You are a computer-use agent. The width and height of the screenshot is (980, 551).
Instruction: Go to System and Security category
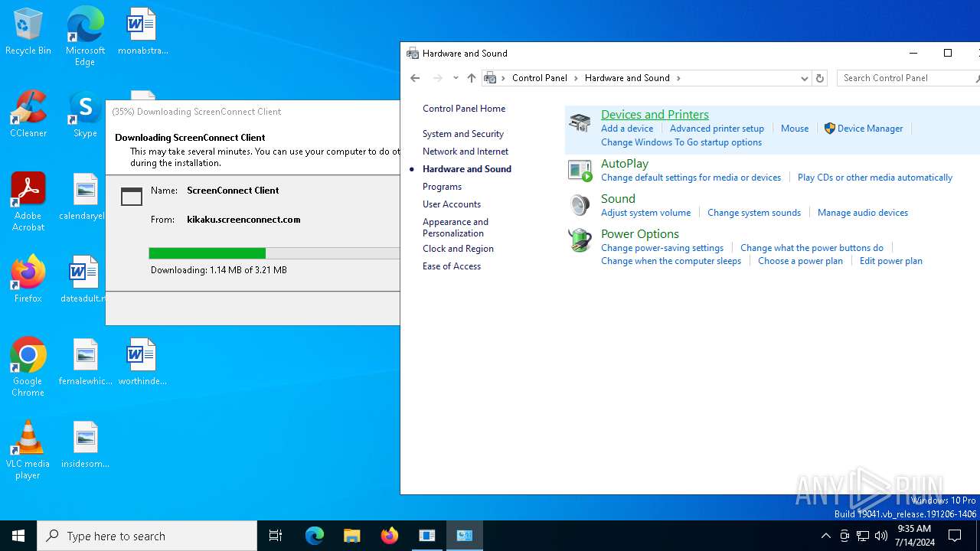463,134
